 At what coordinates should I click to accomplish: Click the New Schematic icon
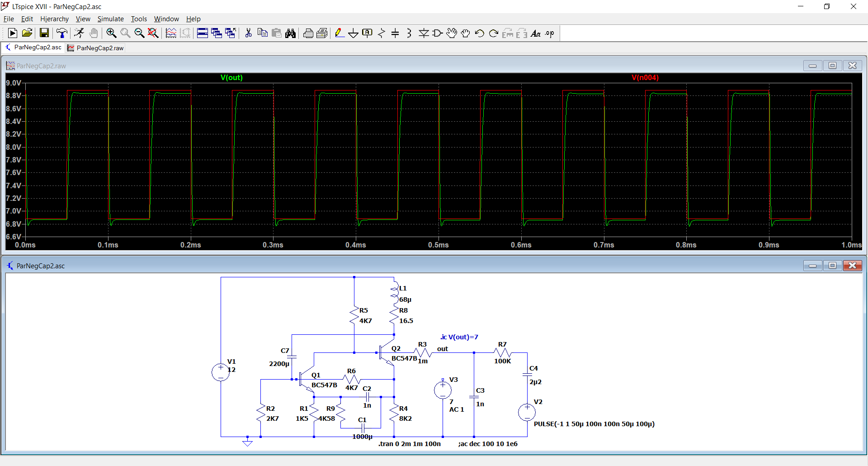pyautogui.click(x=13, y=33)
